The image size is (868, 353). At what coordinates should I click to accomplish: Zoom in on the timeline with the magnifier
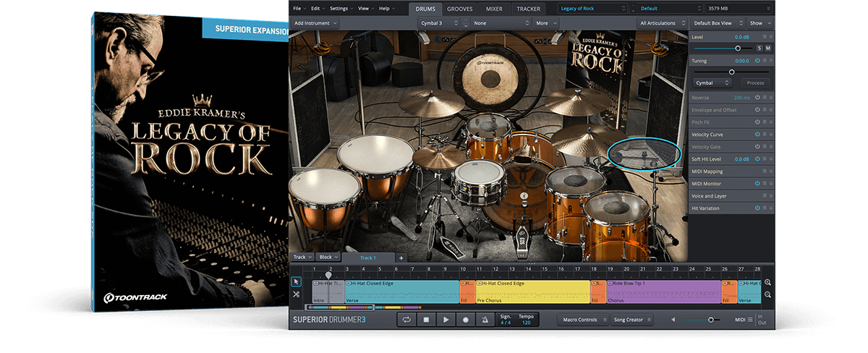(767, 283)
